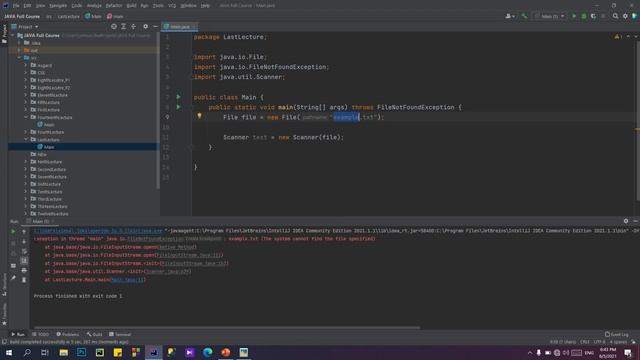Start debugging with the bug icon

pos(584,16)
